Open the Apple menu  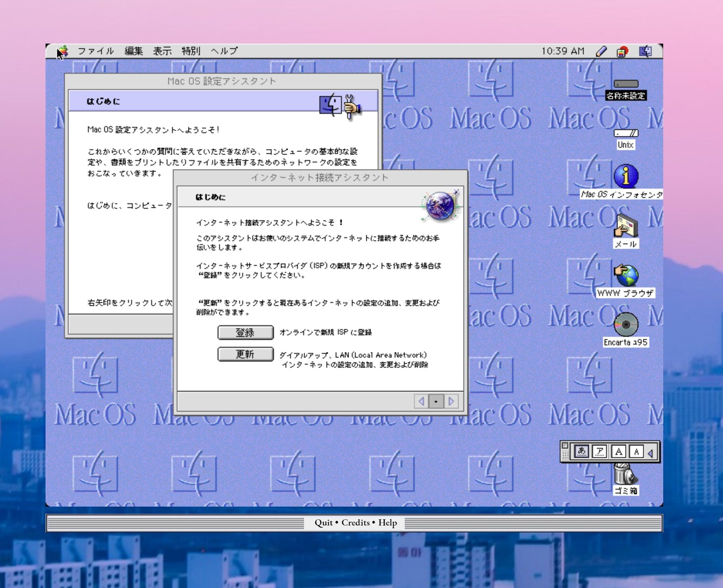click(x=63, y=51)
